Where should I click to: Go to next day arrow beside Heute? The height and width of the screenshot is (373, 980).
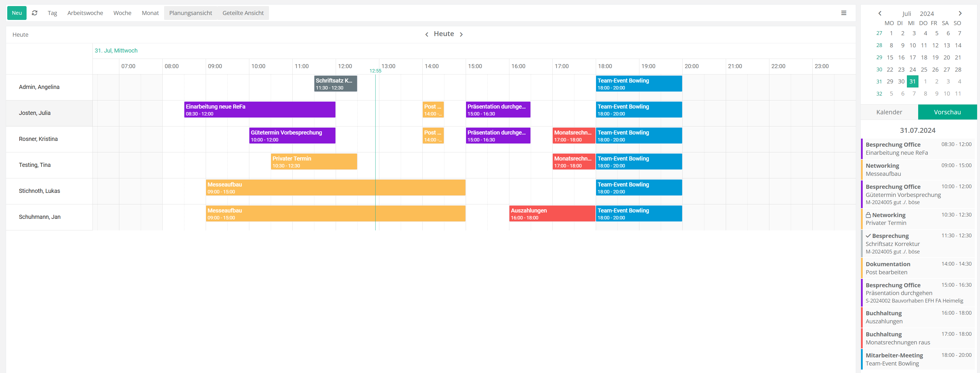pyautogui.click(x=461, y=35)
